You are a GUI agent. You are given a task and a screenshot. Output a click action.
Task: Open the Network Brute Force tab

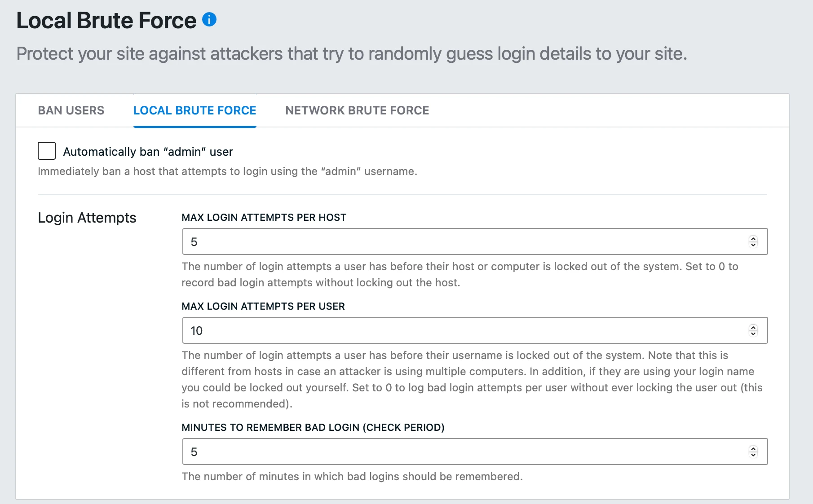(x=357, y=110)
